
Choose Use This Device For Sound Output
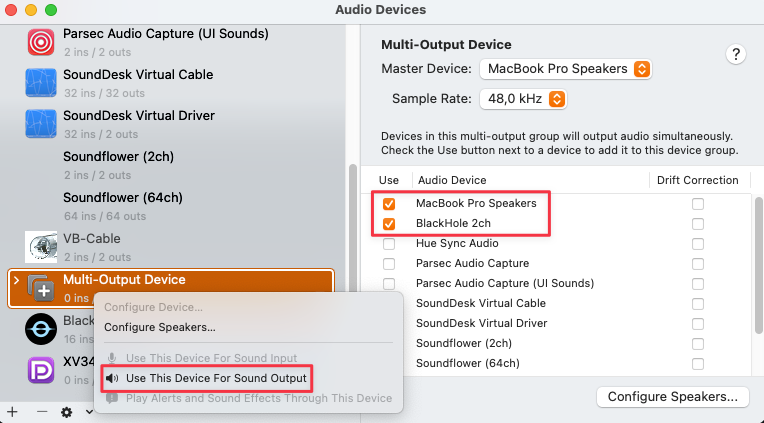pos(215,378)
